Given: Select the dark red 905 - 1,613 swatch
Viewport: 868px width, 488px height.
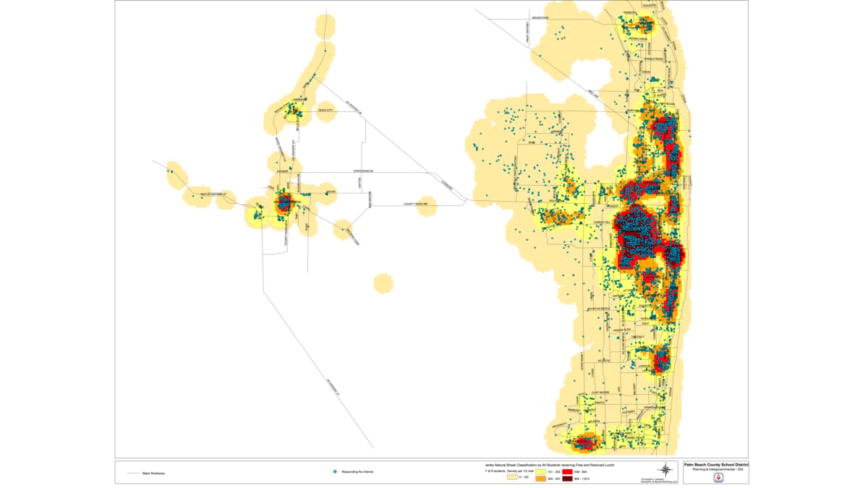Looking at the screenshot, I should (x=568, y=479).
